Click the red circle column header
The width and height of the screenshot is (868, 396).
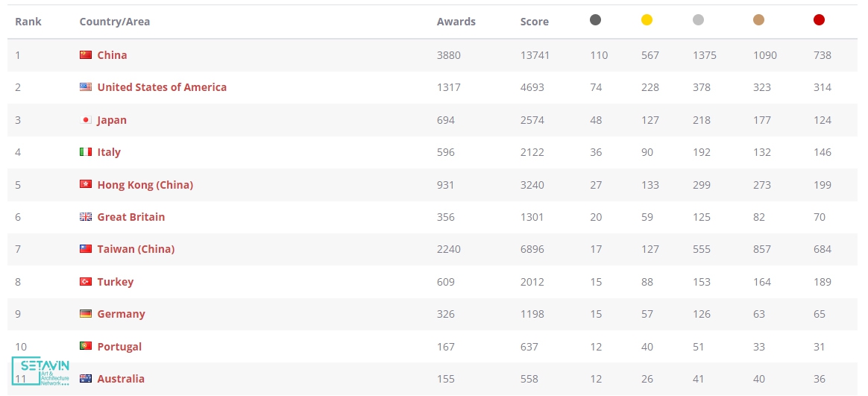819,20
